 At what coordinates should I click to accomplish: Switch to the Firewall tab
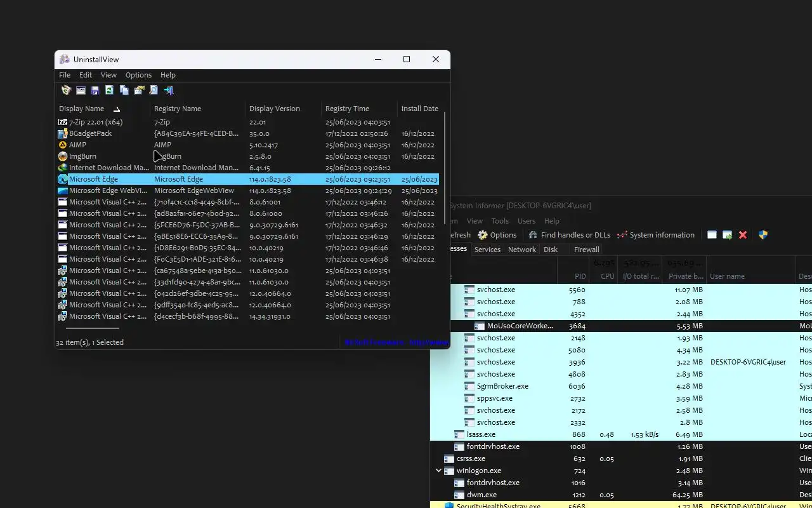coord(587,250)
